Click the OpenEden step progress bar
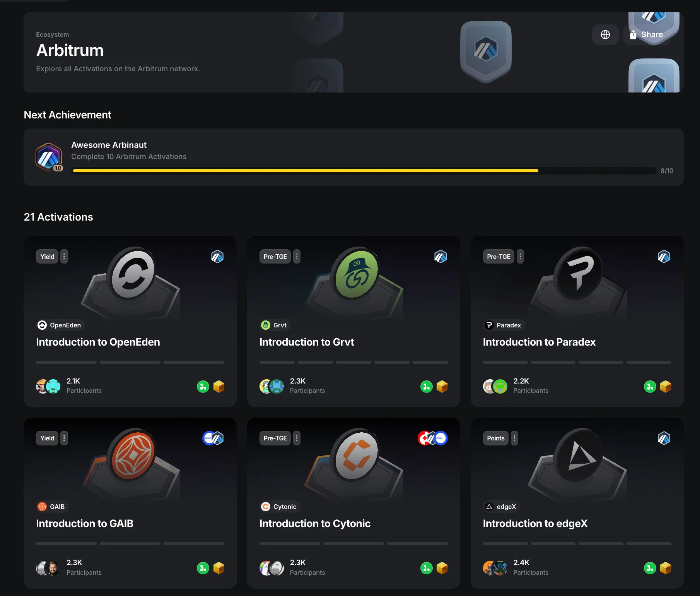 130,362
